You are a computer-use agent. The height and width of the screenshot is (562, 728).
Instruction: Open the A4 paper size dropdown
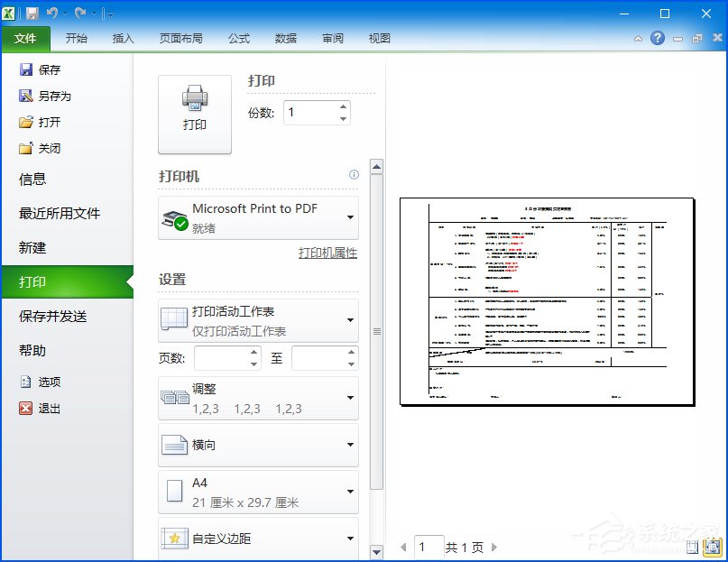pos(258,491)
